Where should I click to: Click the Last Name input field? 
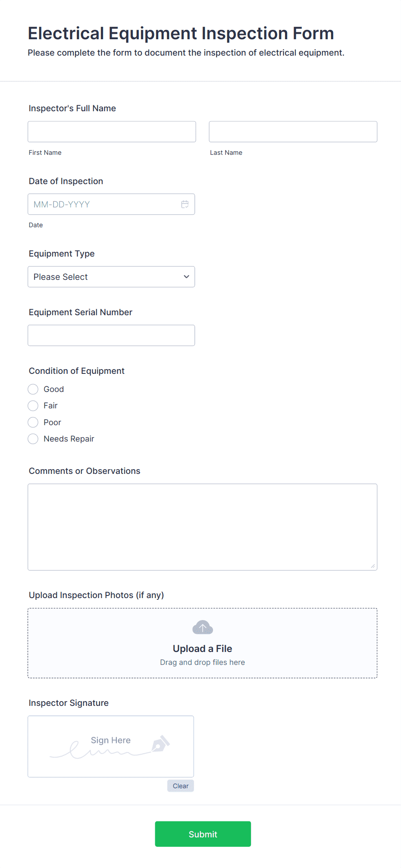pos(293,132)
